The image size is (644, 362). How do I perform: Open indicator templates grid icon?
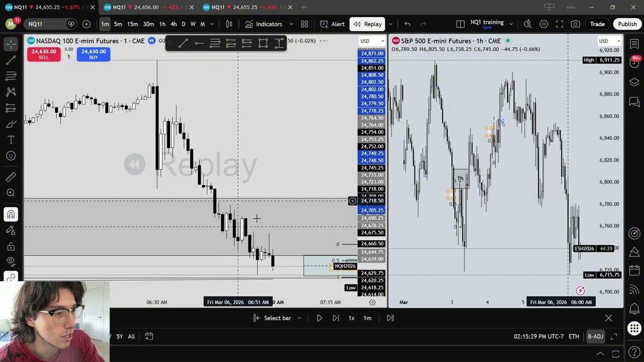[x=304, y=24]
